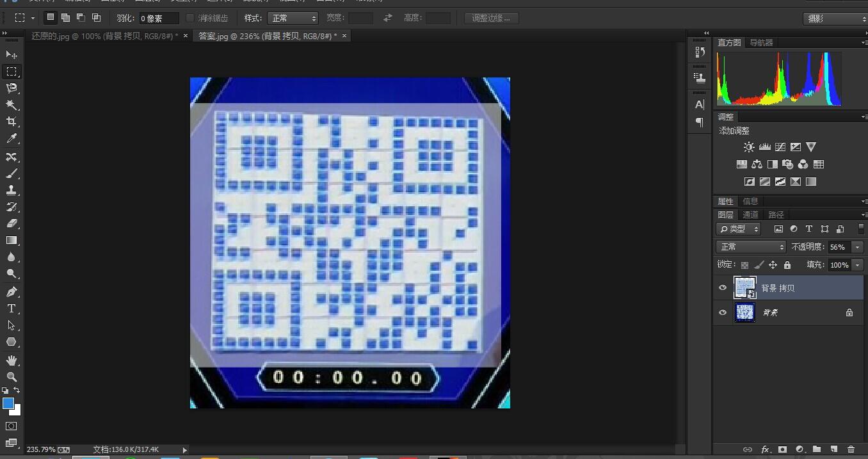This screenshot has width=868, height=459.
Task: Open the 摄影 workspace dropdown
Action: [835, 19]
